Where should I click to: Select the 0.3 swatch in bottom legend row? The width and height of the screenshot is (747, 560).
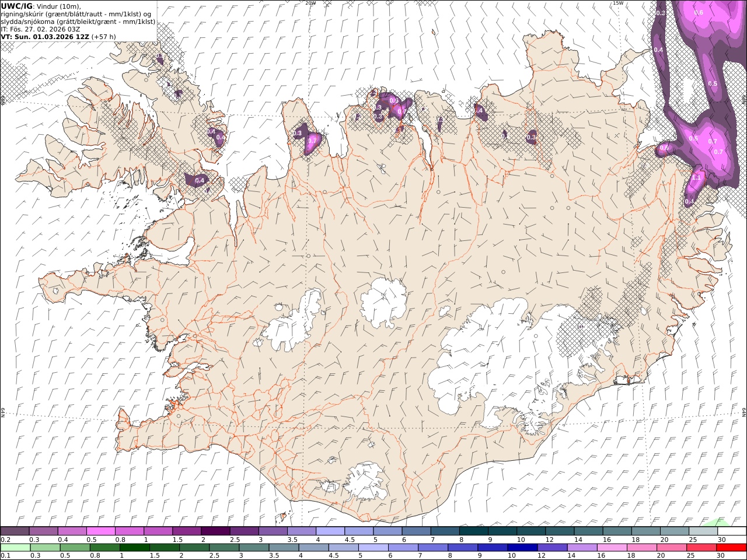point(45,547)
